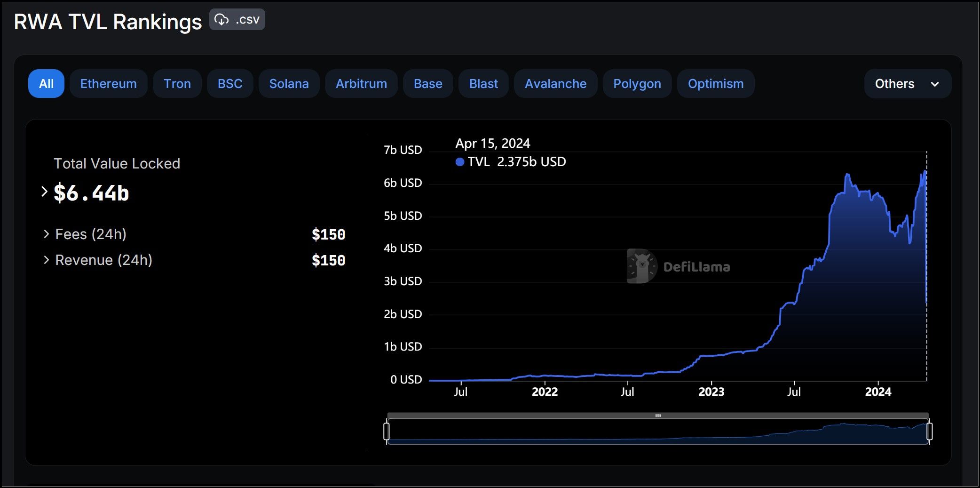980x488 pixels.
Task: Pick the Polygon chain filter
Action: point(637,84)
